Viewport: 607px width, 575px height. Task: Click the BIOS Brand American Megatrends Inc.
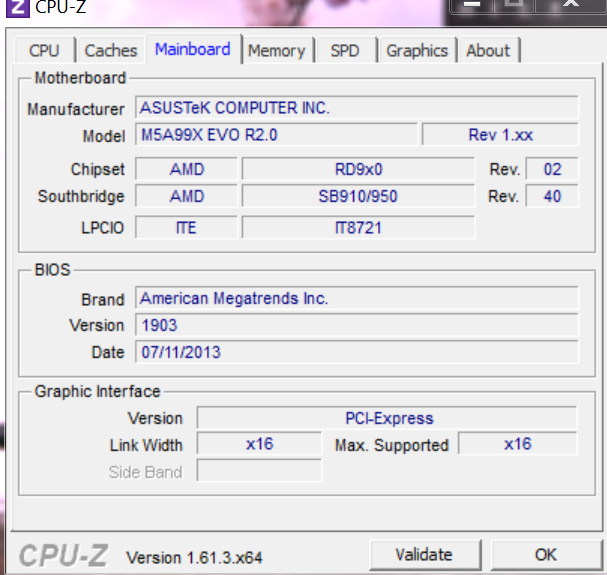click(x=357, y=298)
